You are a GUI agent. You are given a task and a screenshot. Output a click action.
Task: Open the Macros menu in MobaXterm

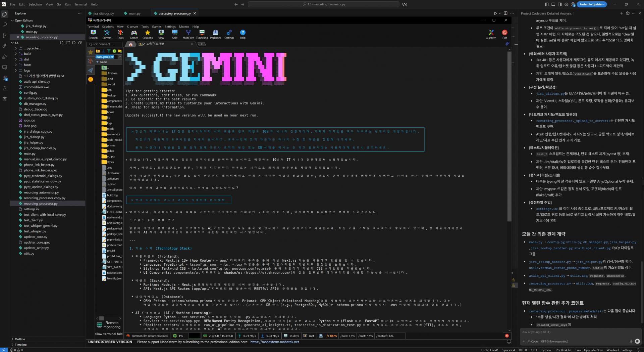click(x=184, y=27)
